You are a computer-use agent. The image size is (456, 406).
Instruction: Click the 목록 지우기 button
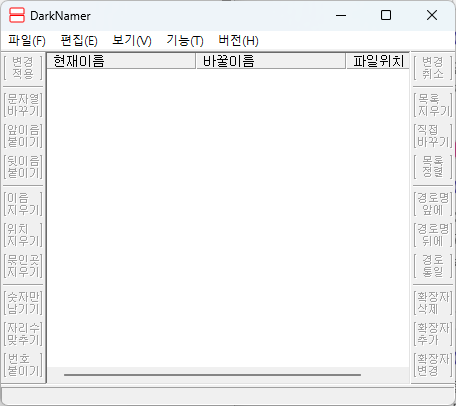tap(433, 105)
